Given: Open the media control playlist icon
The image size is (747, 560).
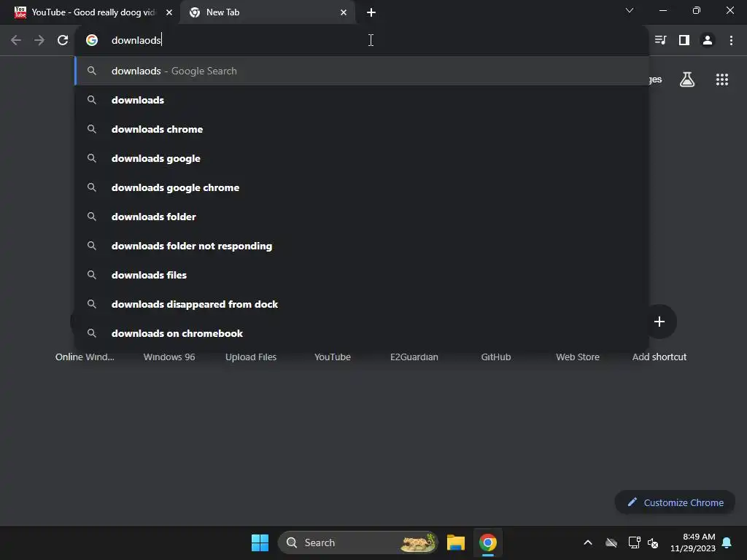Looking at the screenshot, I should pyautogui.click(x=660, y=41).
